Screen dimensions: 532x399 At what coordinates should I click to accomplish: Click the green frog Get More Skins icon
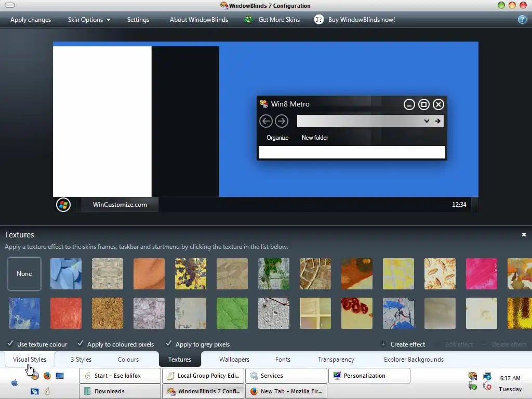click(248, 19)
